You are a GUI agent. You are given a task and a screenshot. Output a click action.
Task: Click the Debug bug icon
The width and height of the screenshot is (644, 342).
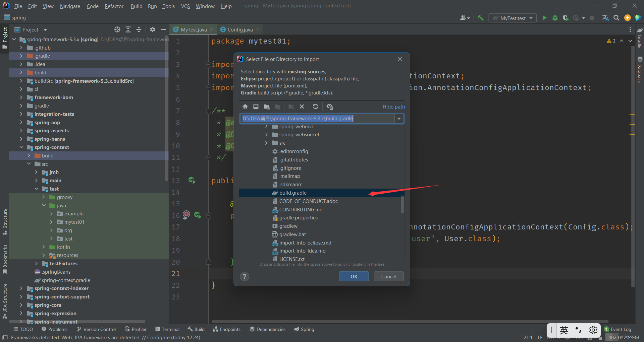[x=555, y=18]
